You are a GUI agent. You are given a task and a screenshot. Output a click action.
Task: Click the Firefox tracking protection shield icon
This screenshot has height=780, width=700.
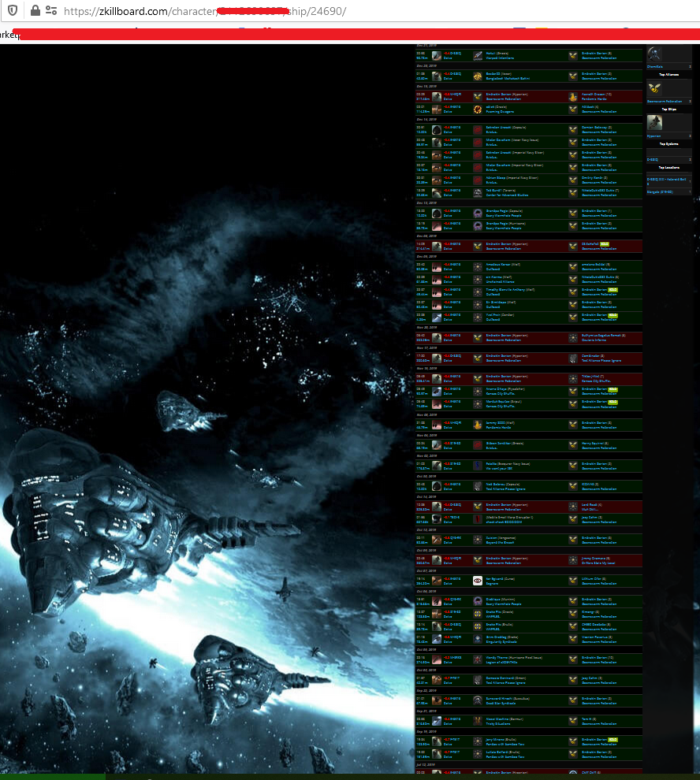(13, 10)
